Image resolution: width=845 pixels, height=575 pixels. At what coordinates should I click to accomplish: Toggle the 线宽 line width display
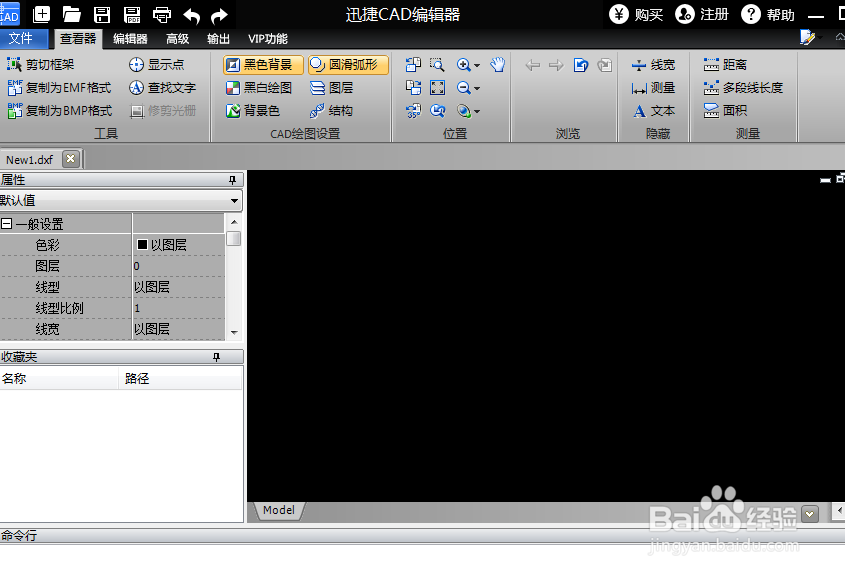[653, 65]
